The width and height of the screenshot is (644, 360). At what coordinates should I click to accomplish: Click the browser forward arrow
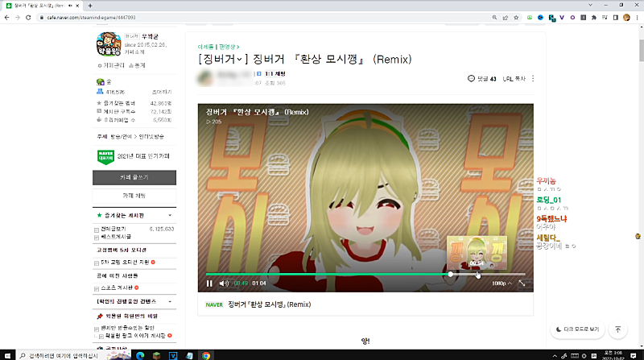tap(17, 18)
